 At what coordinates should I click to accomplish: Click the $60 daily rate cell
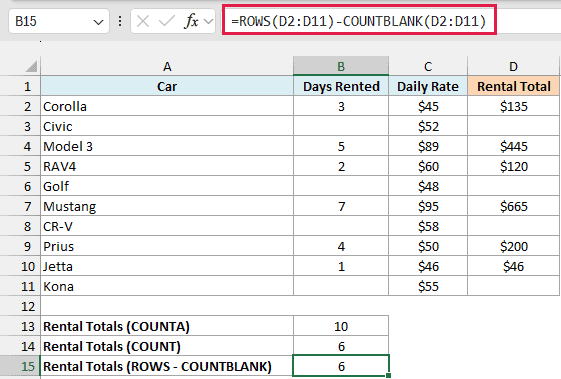click(x=428, y=166)
